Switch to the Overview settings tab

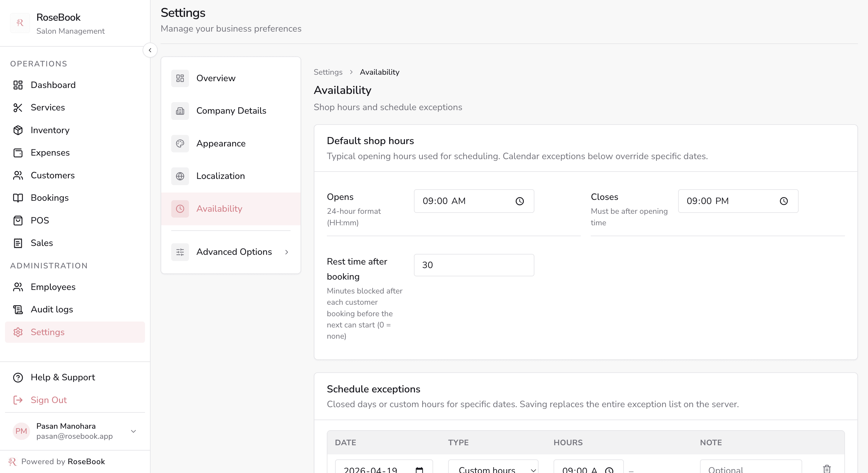pos(231,78)
